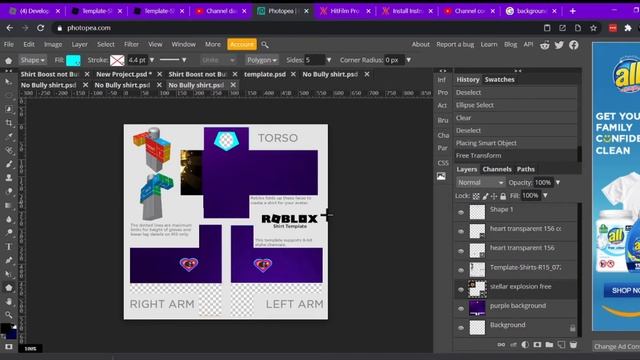The image size is (640, 360).
Task: Select the Gradient tool
Action: click(x=9, y=205)
